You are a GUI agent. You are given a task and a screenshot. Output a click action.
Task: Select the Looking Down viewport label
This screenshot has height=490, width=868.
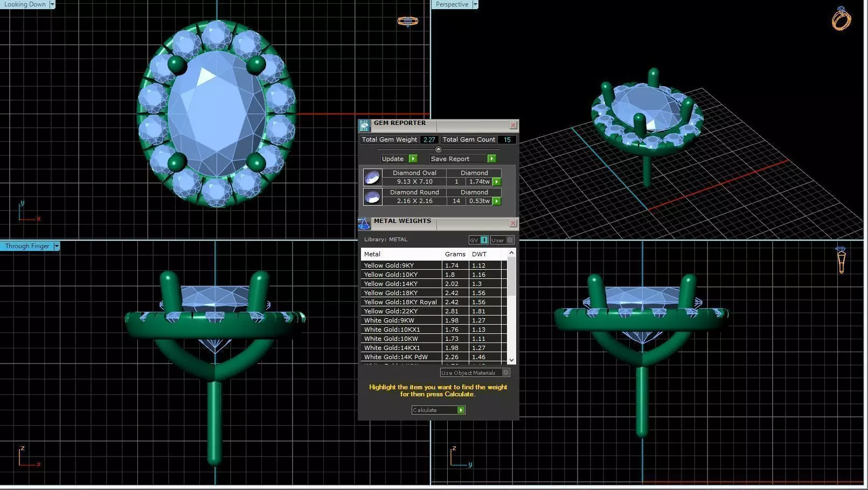[25, 4]
